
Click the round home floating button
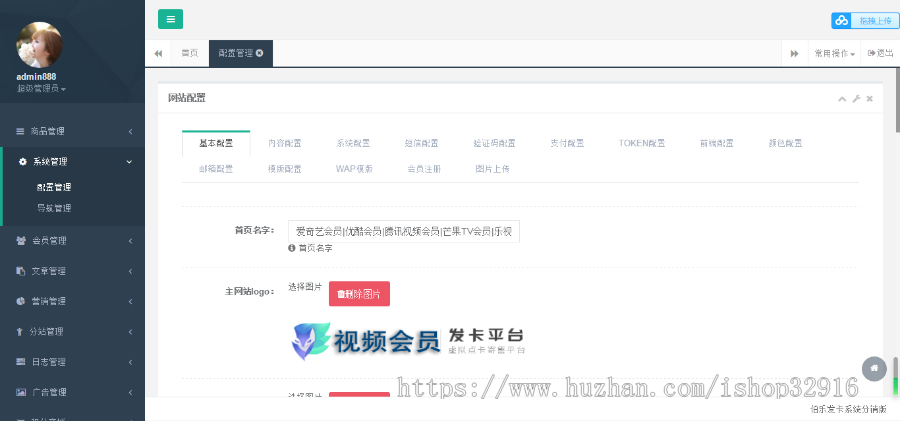874,368
